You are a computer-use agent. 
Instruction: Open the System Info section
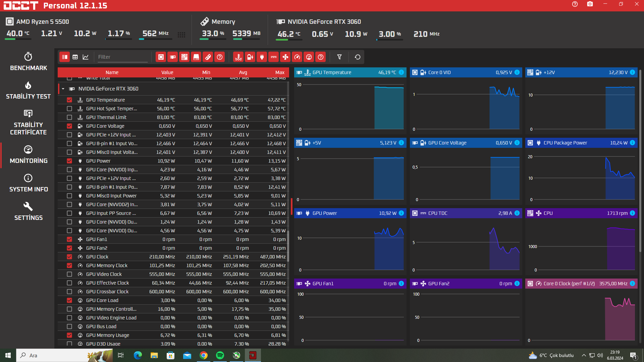pos(28,183)
